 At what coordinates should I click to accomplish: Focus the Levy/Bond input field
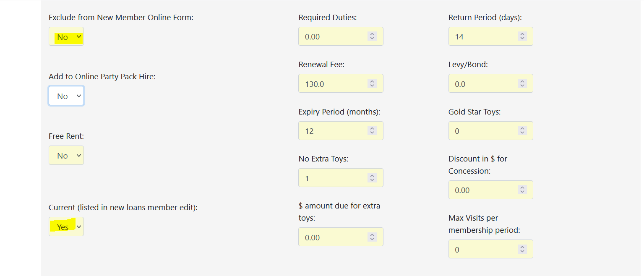click(483, 84)
